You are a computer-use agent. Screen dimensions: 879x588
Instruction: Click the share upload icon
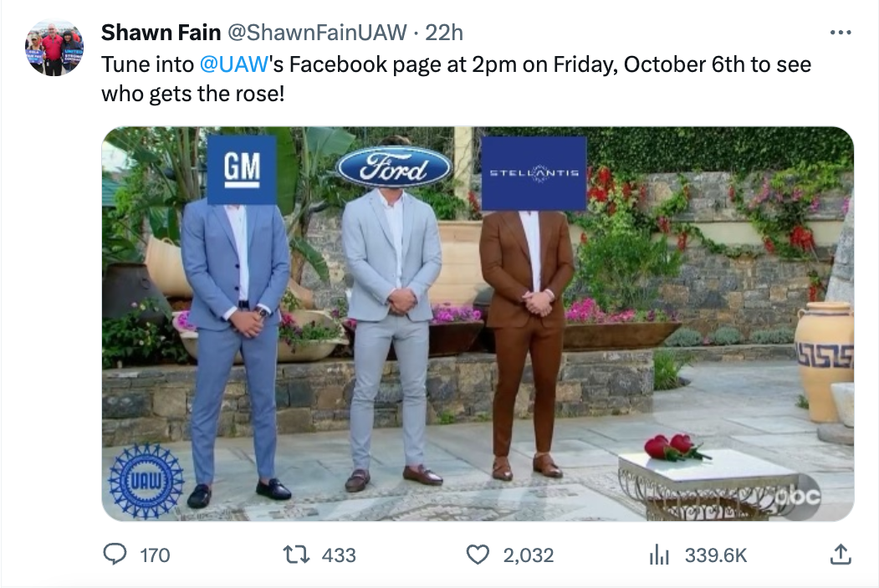pyautogui.click(x=840, y=554)
